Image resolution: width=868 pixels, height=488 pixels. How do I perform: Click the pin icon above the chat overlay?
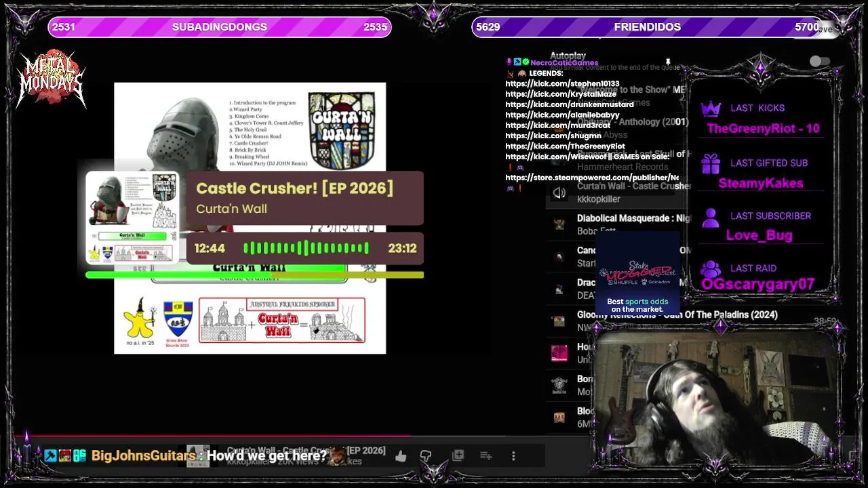click(x=668, y=62)
